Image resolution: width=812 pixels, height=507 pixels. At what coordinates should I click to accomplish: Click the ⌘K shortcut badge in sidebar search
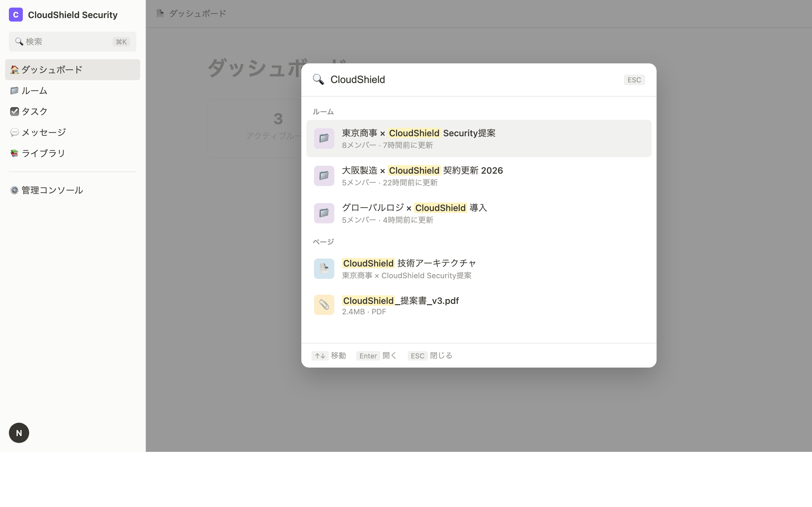121,42
